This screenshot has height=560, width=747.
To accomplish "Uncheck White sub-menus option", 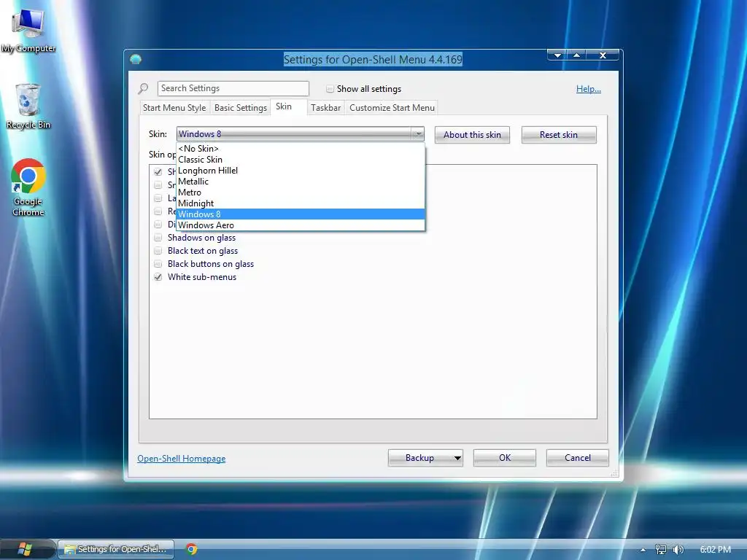I will pyautogui.click(x=158, y=277).
